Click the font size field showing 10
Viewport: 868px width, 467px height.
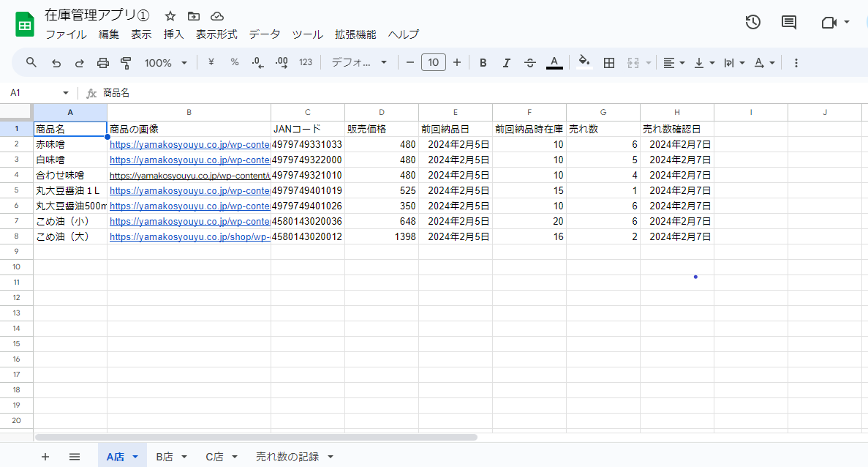(x=434, y=63)
